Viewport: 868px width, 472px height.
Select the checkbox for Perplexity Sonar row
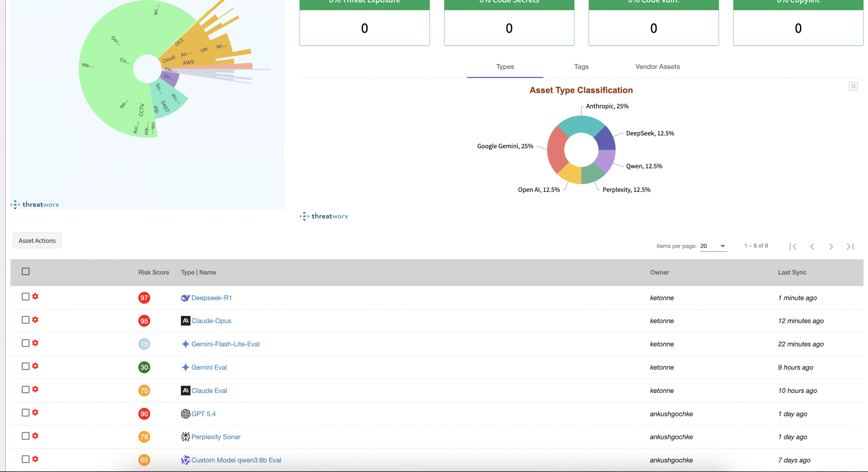point(25,436)
